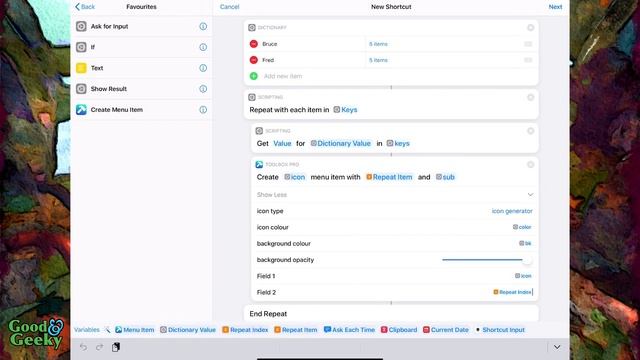
Task: Open the magic variable wand
Action: [x=107, y=330]
